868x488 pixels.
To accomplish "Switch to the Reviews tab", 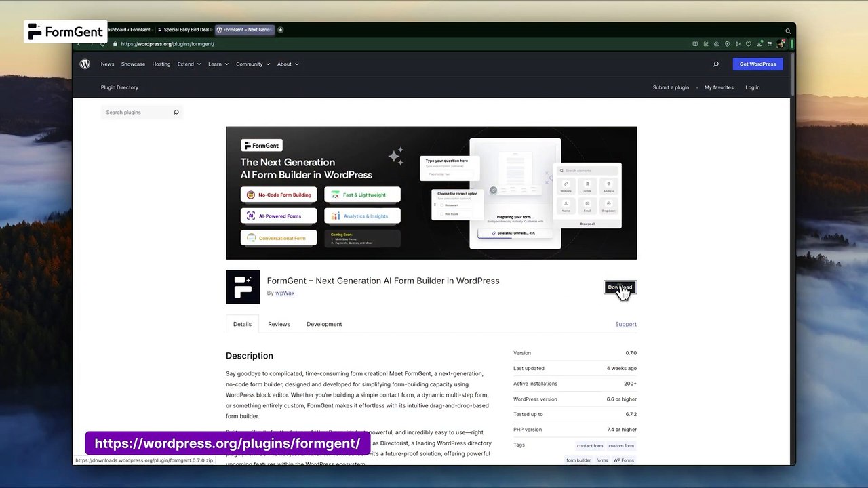I will click(279, 324).
